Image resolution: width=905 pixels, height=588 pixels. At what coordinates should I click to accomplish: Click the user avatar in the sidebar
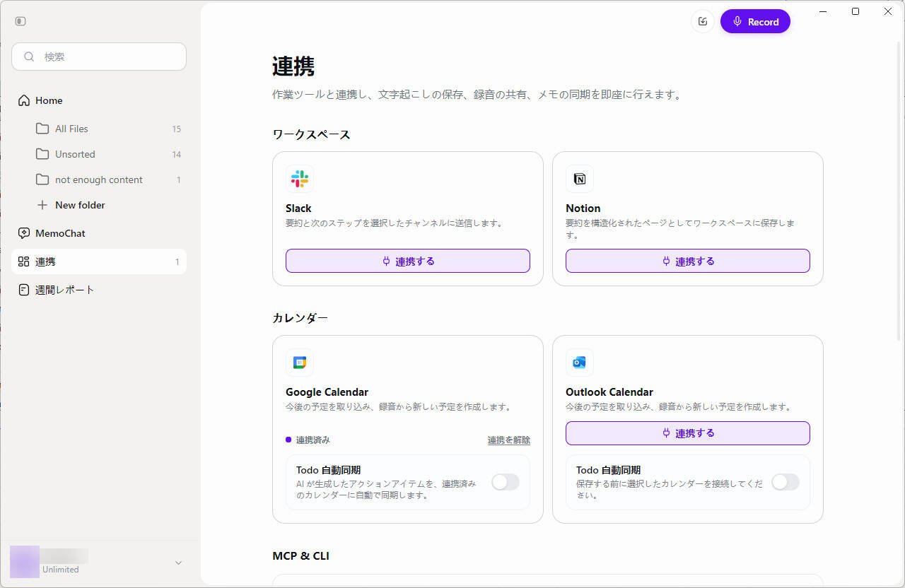pos(25,562)
